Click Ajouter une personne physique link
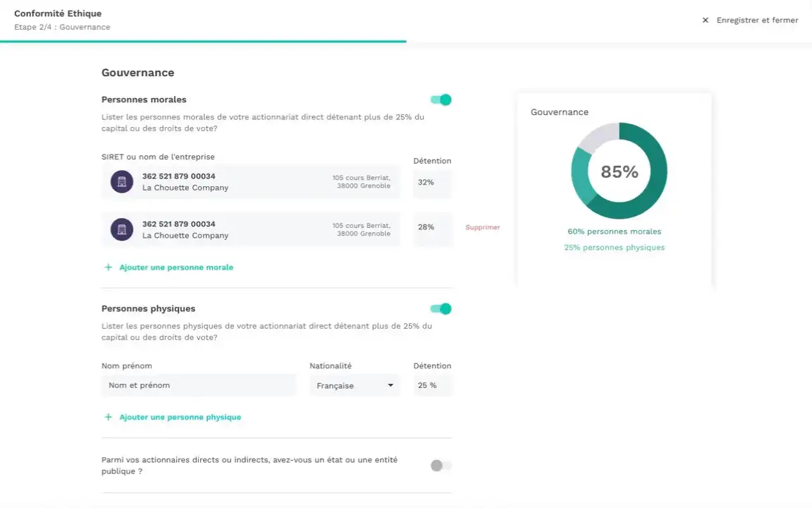This screenshot has width=812, height=508. [x=180, y=417]
